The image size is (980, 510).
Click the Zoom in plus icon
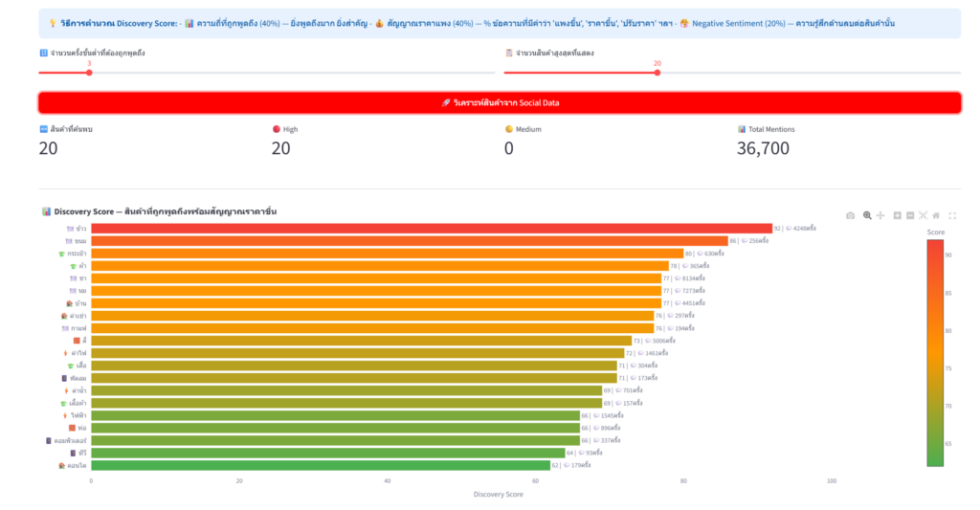pyautogui.click(x=897, y=215)
